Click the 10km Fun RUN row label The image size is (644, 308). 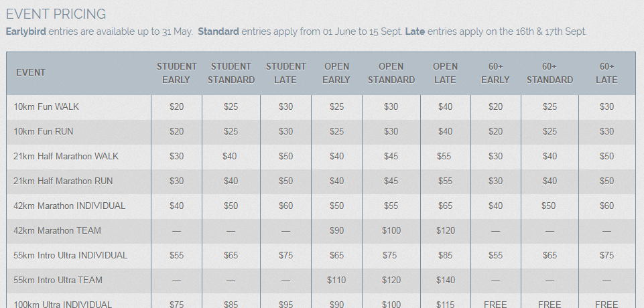(43, 132)
